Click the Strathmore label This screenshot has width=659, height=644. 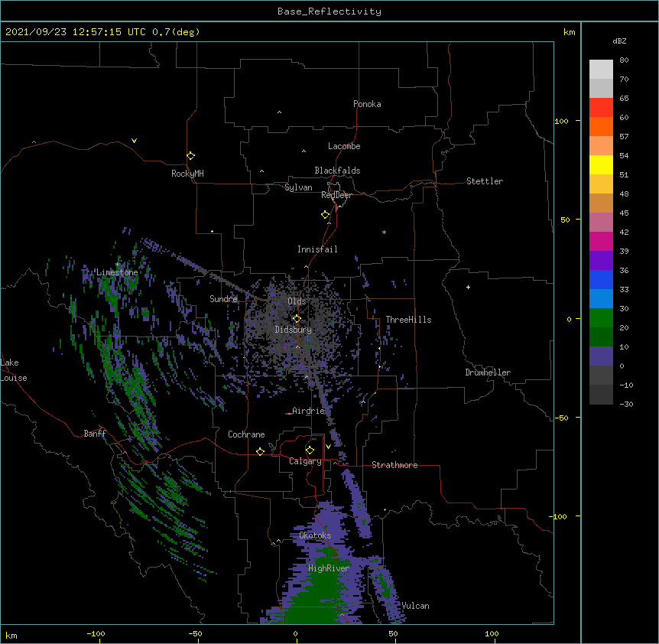pos(394,465)
